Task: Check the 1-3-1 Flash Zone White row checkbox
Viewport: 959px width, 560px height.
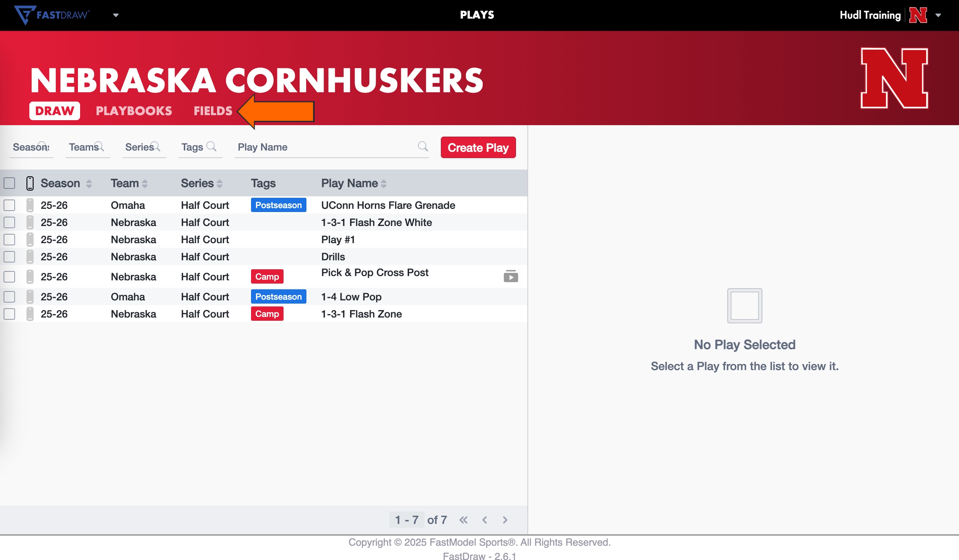Action: coord(10,222)
